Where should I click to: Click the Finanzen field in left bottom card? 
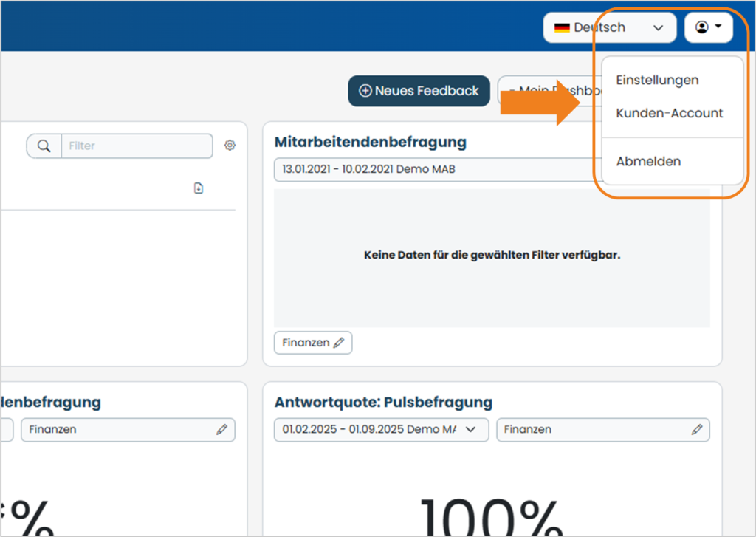[x=128, y=429]
